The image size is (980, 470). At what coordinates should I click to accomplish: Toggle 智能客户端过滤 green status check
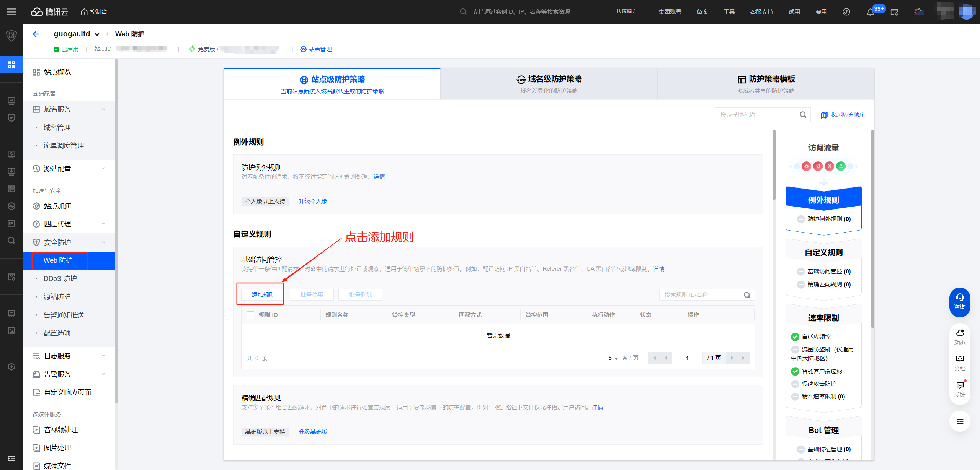(795, 371)
